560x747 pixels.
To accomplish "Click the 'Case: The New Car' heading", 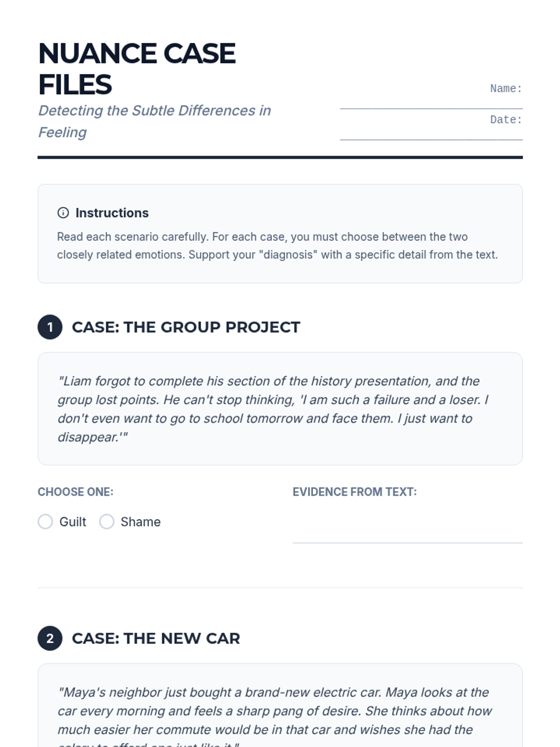I will pos(156,638).
